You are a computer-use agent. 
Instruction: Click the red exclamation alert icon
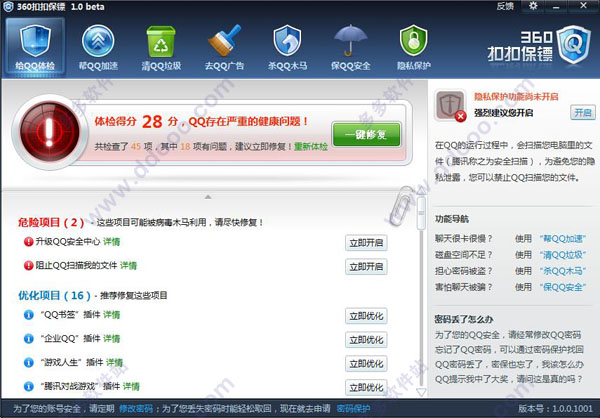(50, 132)
